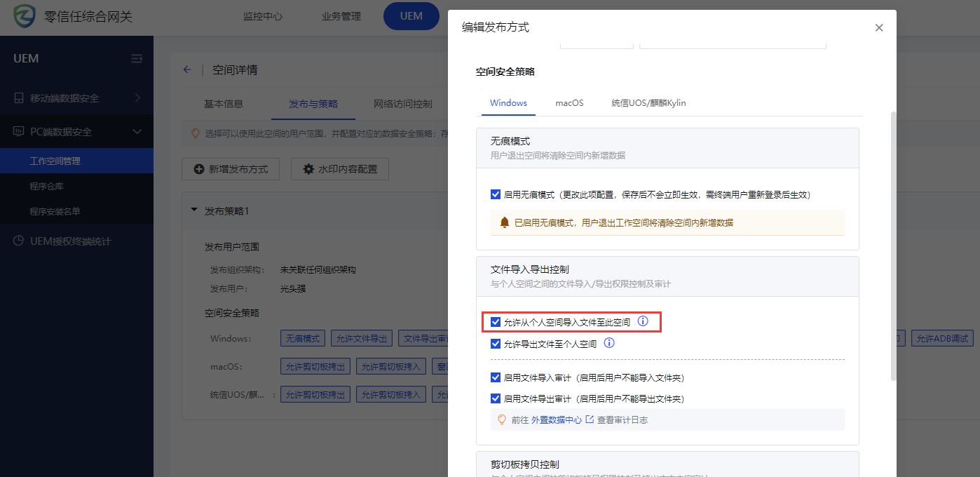Click info icon next to 允许导出文件至个人空间
Screen dimensions: 980x477
(609, 343)
